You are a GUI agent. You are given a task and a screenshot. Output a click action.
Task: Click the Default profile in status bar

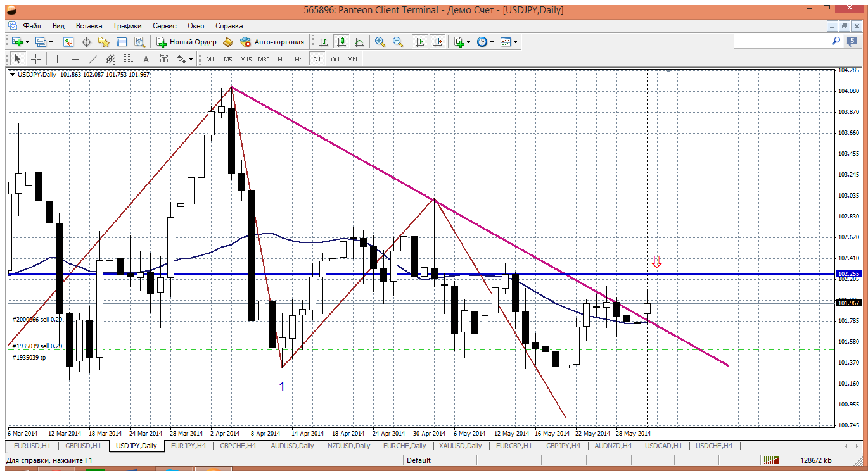(x=419, y=460)
